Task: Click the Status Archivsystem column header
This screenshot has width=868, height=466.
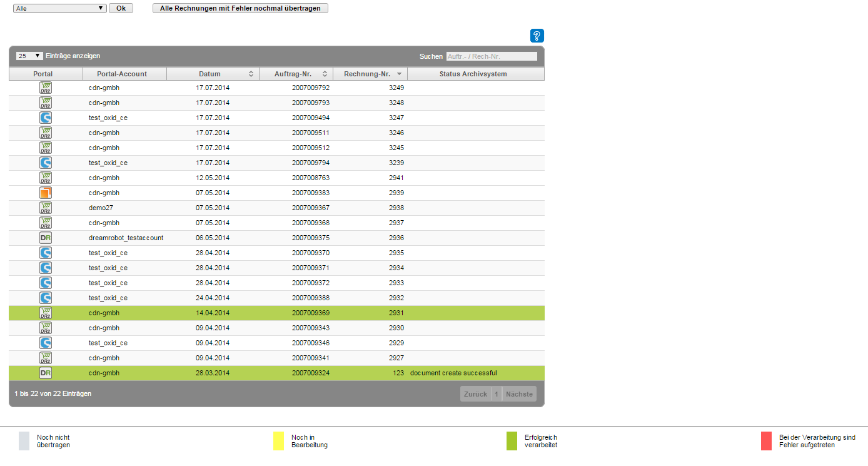Action: [x=476, y=74]
